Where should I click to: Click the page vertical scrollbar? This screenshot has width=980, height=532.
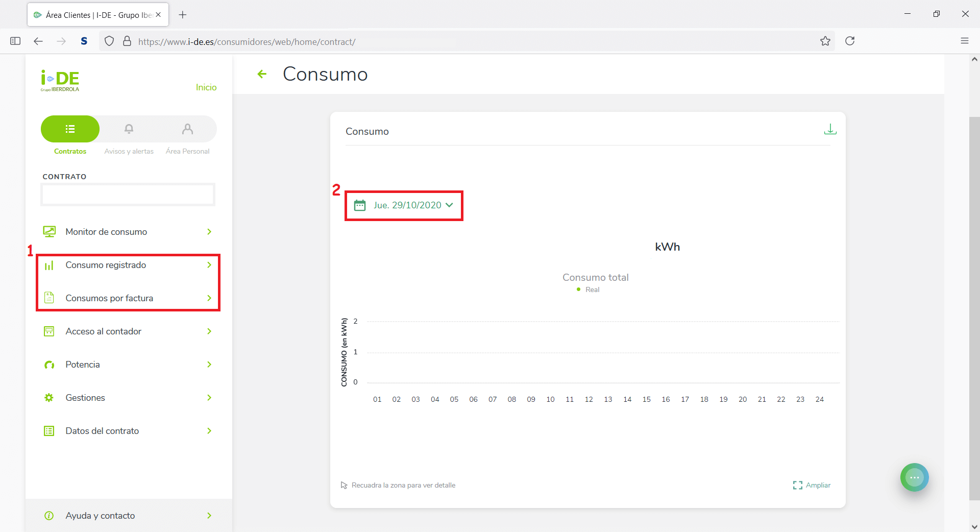[x=974, y=306]
